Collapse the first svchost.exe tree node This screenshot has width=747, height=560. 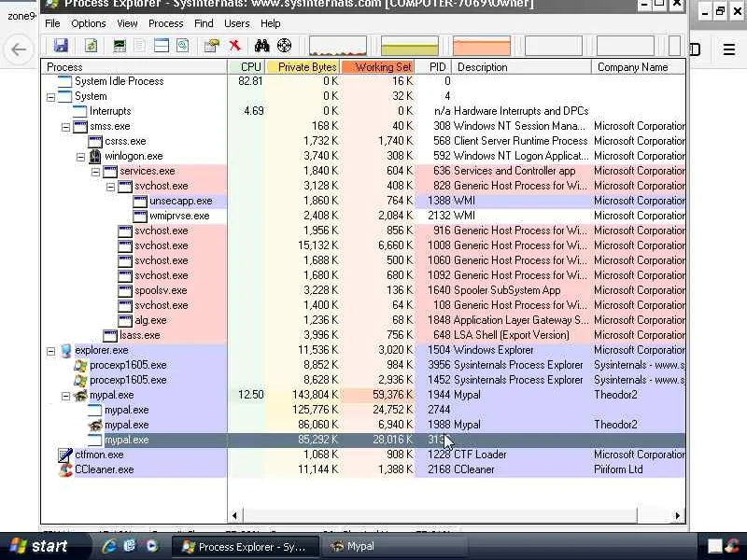tap(110, 187)
